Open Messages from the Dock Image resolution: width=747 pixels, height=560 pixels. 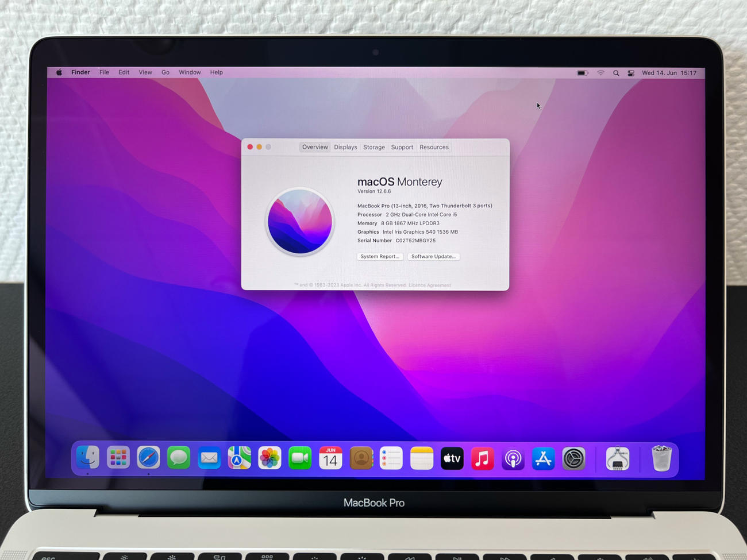click(179, 458)
